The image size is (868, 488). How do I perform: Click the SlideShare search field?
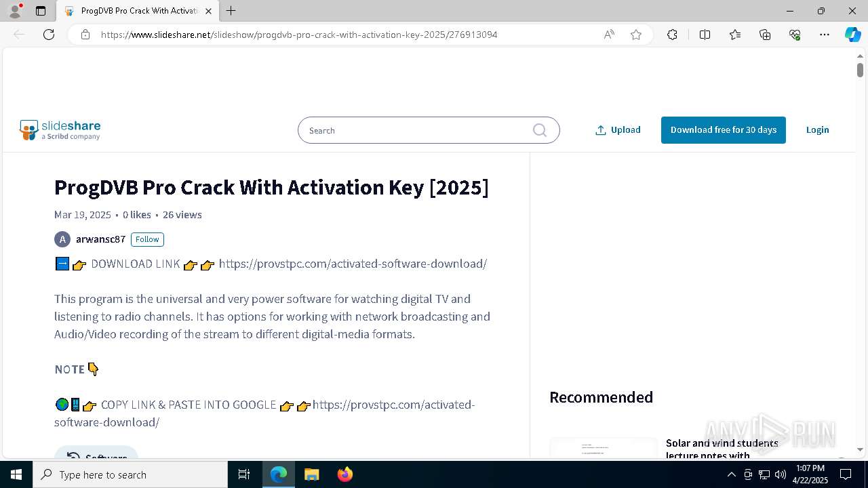[x=429, y=130]
